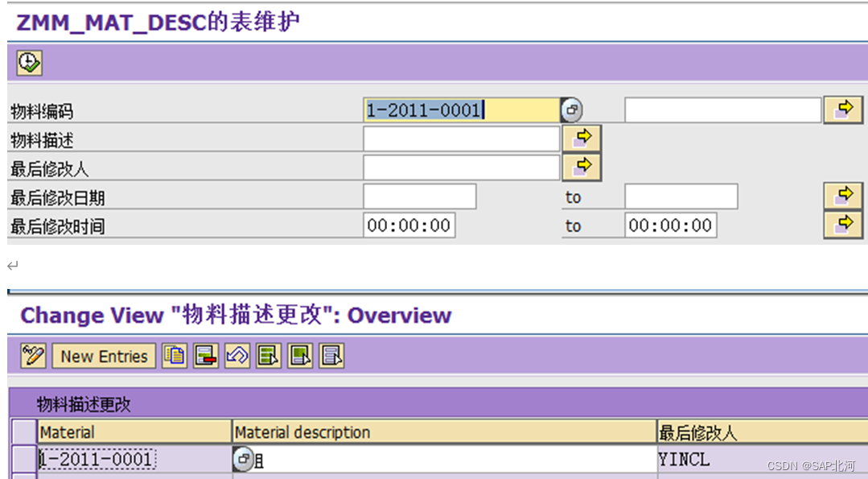Select the row for material 1-2011-0001
868x479 pixels.
pyautogui.click(x=24, y=459)
